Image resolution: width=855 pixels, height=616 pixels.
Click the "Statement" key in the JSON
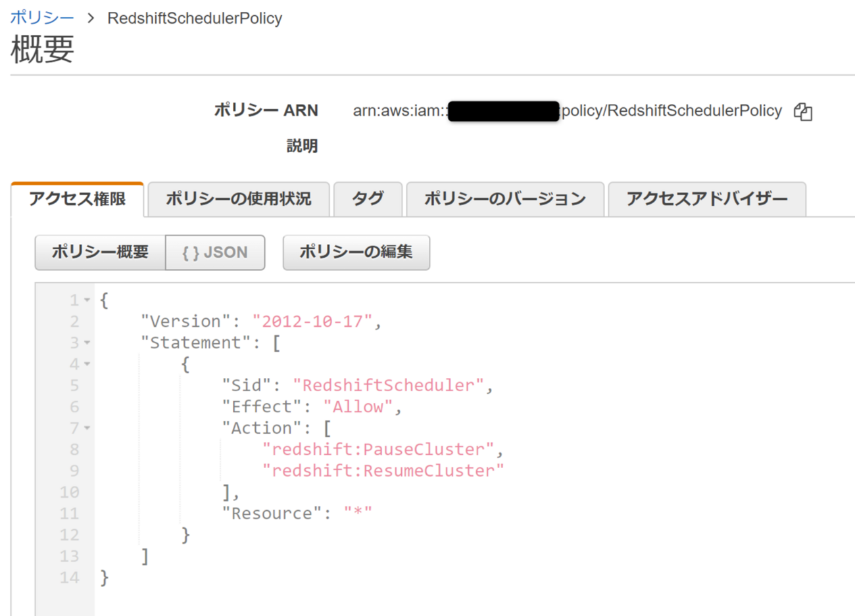click(x=196, y=343)
